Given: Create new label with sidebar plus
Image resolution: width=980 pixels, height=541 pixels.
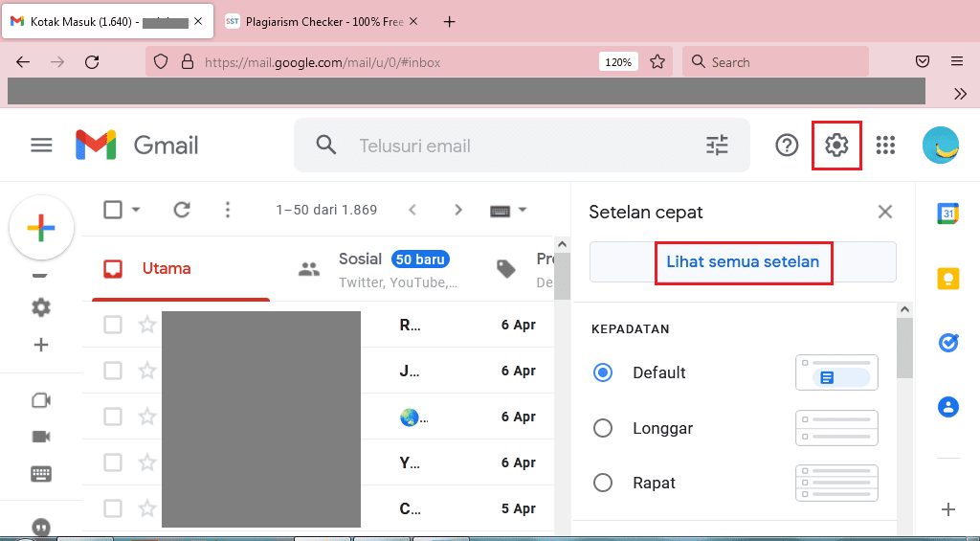Looking at the screenshot, I should click(x=41, y=345).
